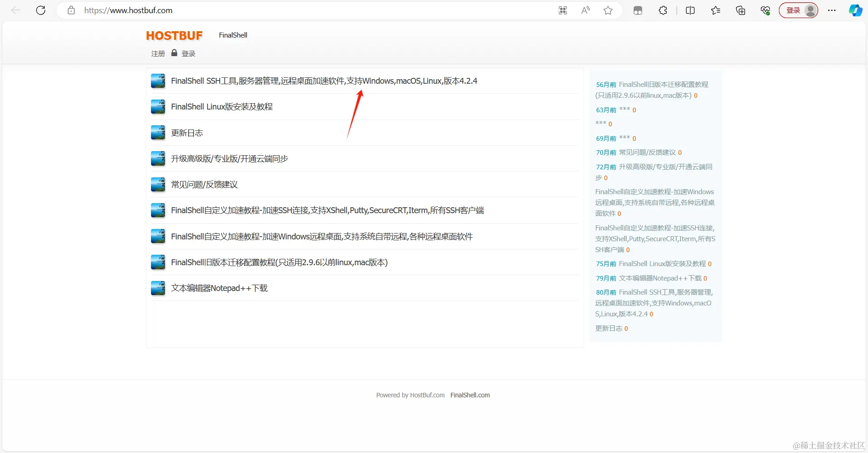Screen dimensions: 868x453
Task: Click footer HostBuf.com link
Action: tap(427, 395)
